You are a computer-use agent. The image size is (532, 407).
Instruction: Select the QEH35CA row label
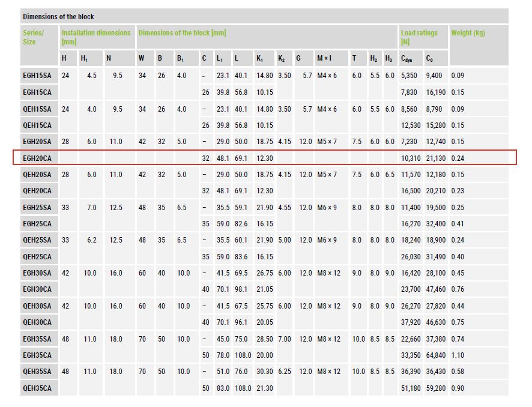(x=37, y=388)
